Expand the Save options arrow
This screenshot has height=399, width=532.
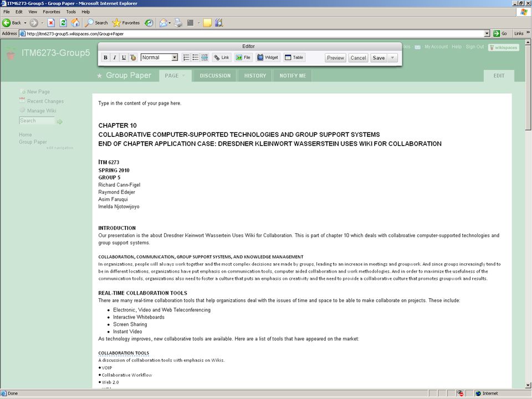(x=392, y=58)
